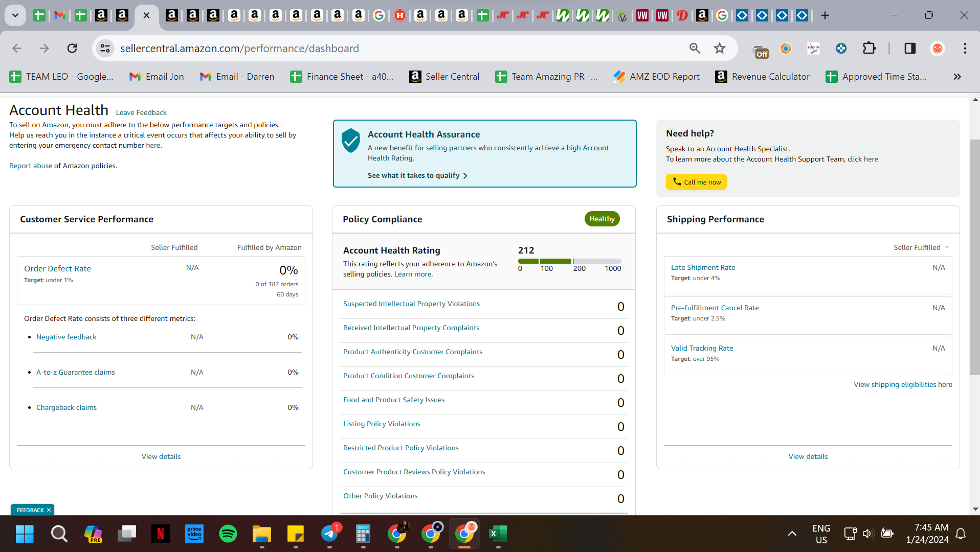Open Windows taskbar search
The image size is (980, 552).
click(x=59, y=534)
